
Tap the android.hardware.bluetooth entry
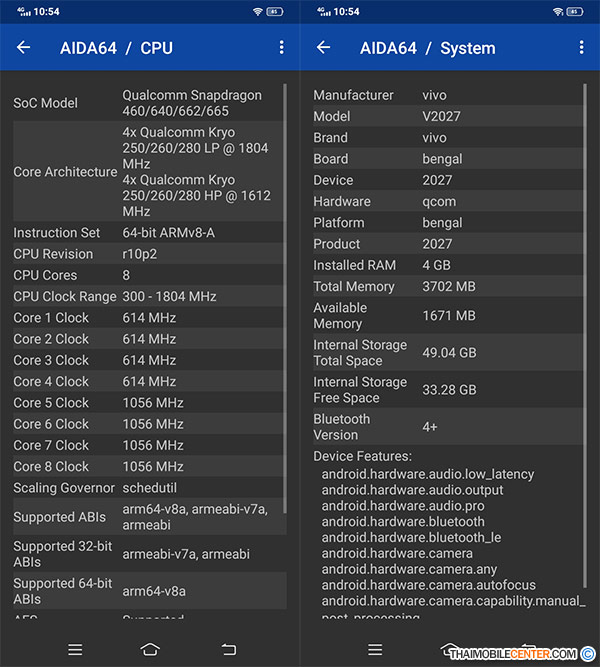click(x=403, y=522)
